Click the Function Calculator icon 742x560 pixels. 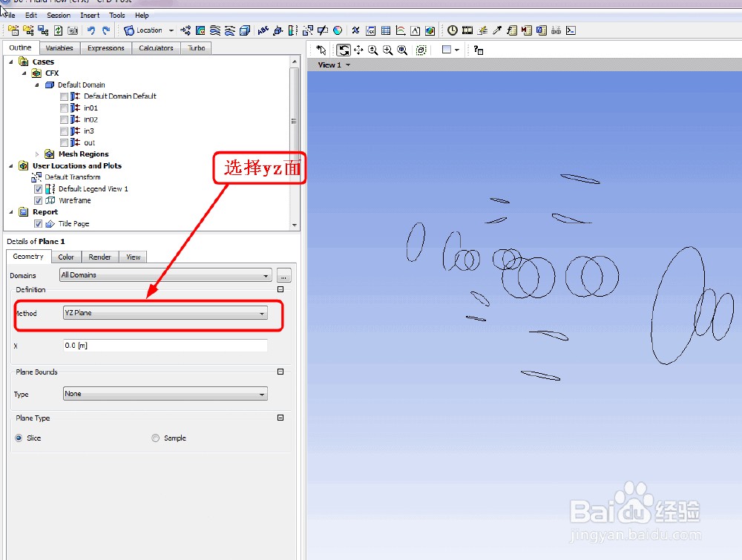(511, 30)
